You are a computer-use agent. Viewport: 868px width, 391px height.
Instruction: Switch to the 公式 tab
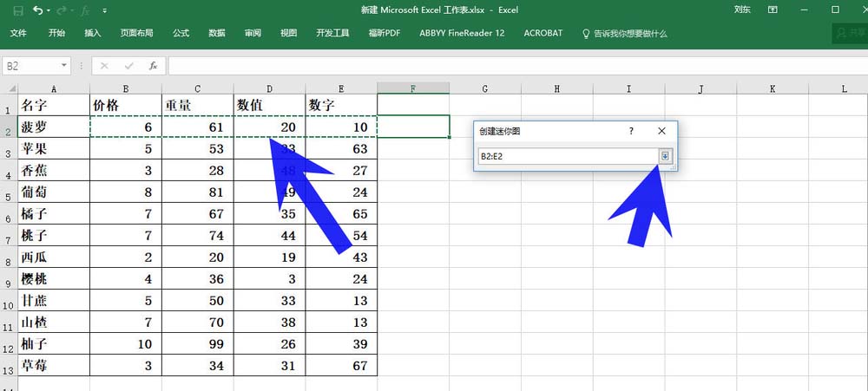tap(181, 33)
